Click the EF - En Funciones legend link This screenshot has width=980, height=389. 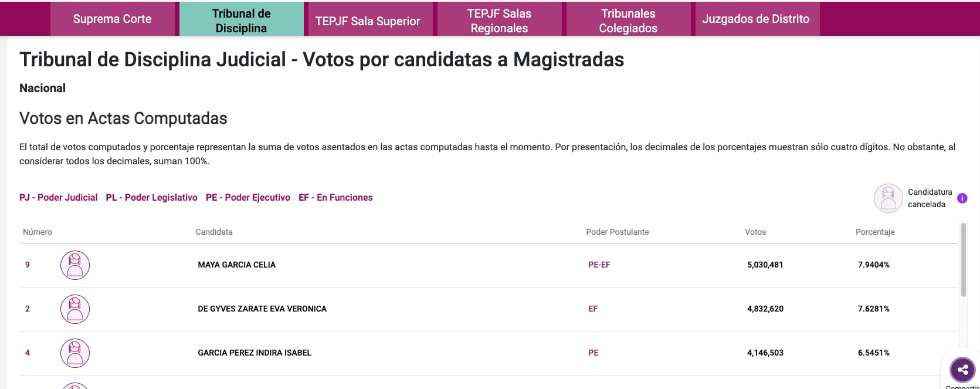[x=335, y=197]
